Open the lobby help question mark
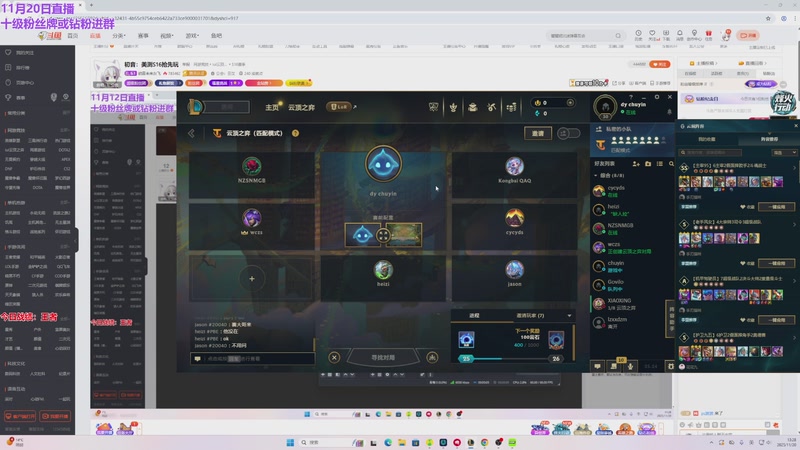This screenshot has width=800, height=450. (x=295, y=133)
